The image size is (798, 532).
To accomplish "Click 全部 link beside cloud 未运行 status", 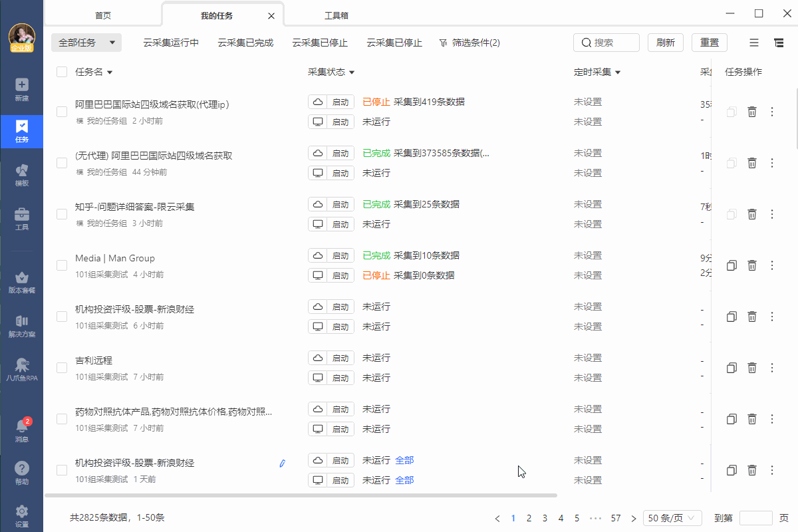I will click(x=404, y=460).
